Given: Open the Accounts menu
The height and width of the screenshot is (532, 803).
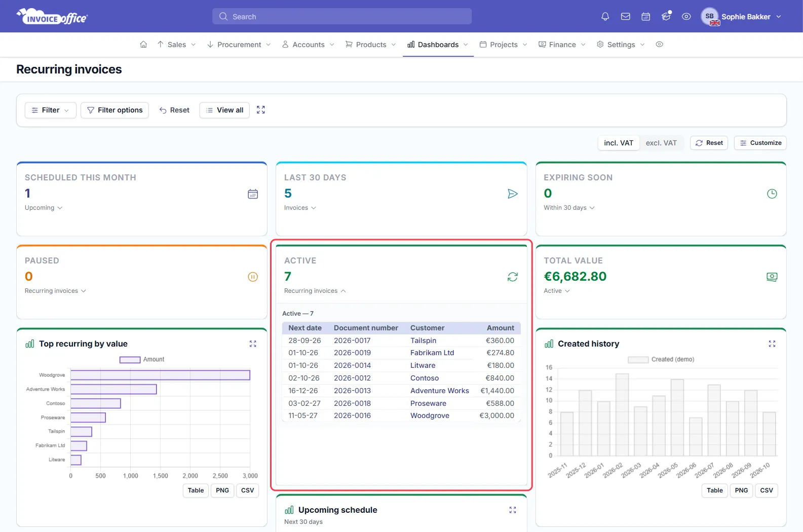Looking at the screenshot, I should 308,45.
